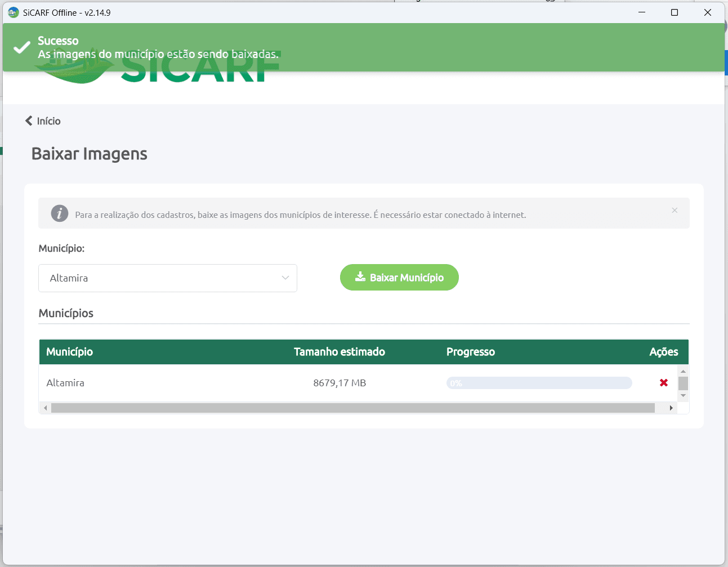Click the horizontal scrollbar right arrow
The image size is (728, 567).
point(671,408)
